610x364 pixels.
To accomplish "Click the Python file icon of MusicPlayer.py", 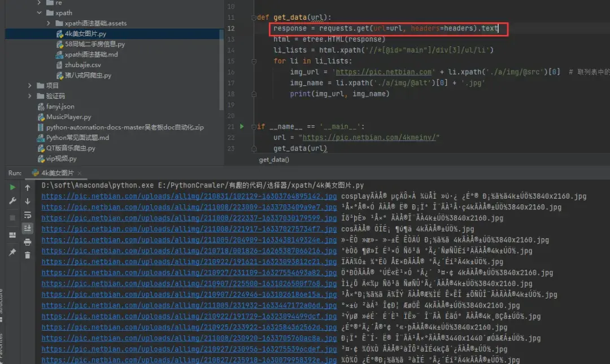I will pos(41,117).
